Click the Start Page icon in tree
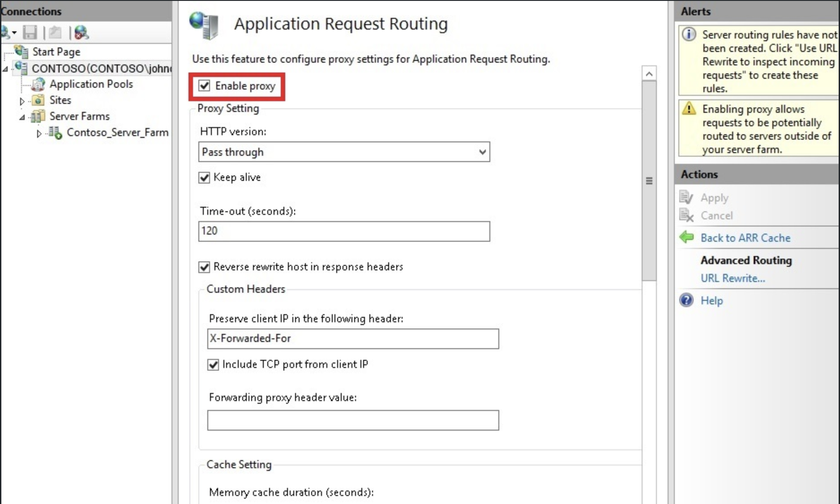 [21, 51]
